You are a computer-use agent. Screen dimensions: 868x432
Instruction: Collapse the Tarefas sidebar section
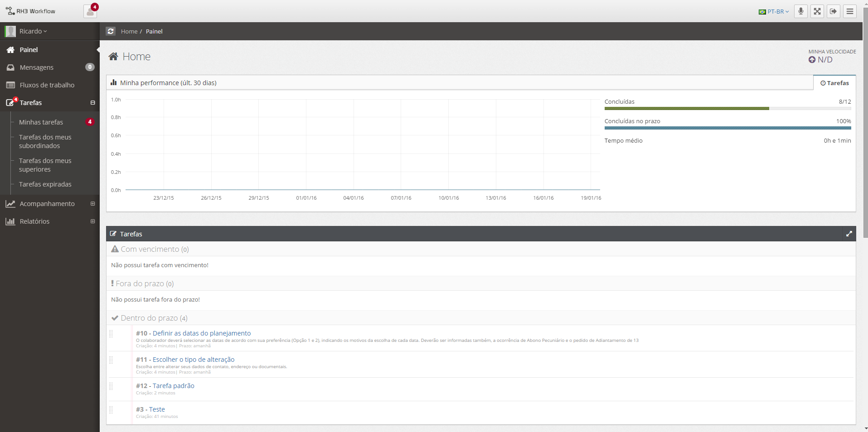(92, 103)
